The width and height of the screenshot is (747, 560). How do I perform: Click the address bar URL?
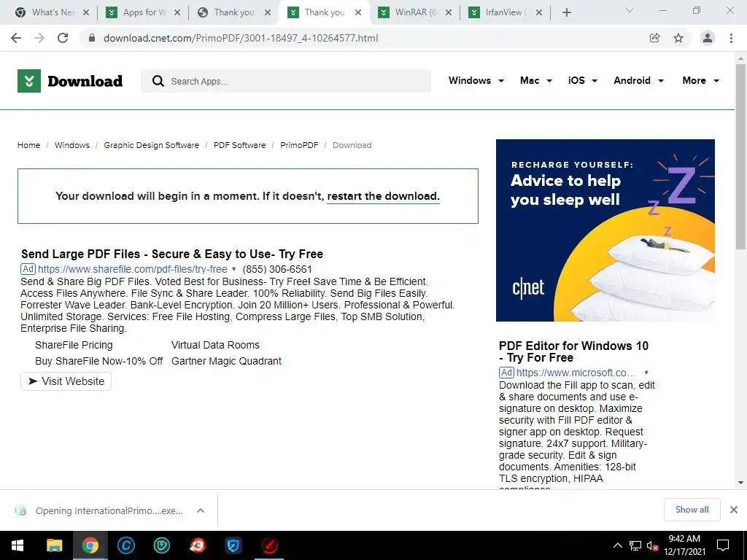tap(241, 38)
